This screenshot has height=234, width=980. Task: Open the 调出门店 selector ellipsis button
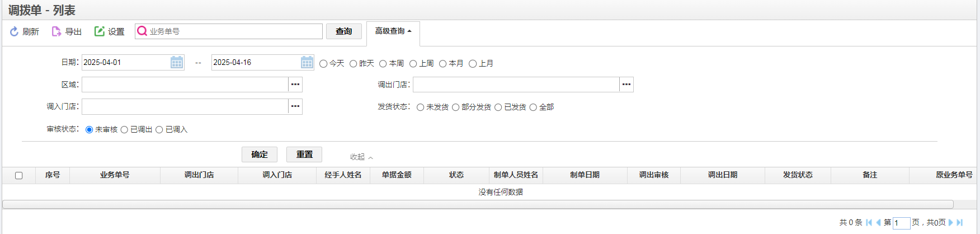pyautogui.click(x=626, y=85)
